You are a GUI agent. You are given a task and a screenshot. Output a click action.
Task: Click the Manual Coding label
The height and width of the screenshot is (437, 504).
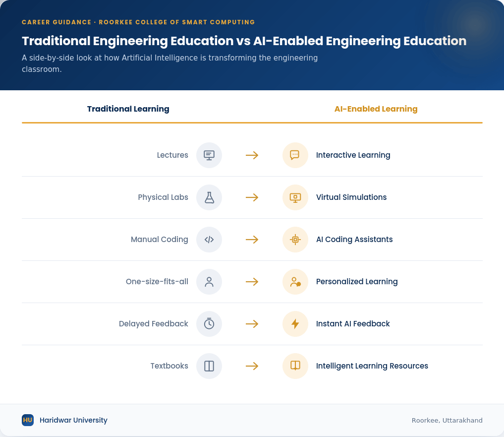point(160,240)
